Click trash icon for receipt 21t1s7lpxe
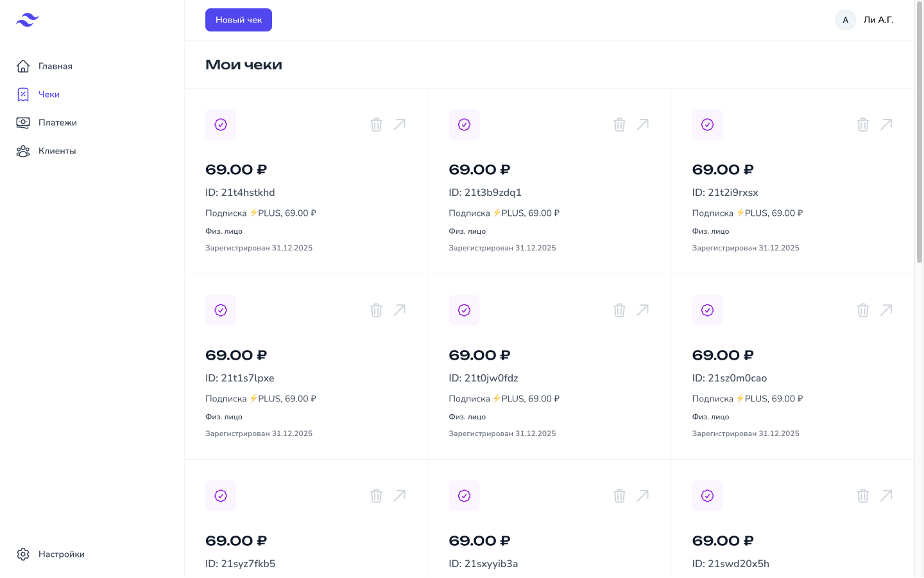This screenshot has height=578, width=924. [x=376, y=310]
